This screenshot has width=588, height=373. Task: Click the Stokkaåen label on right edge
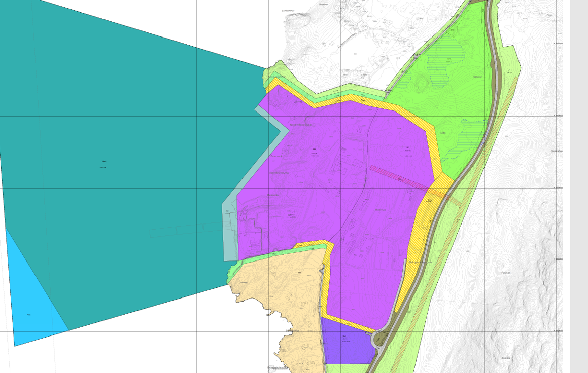[x=557, y=151]
